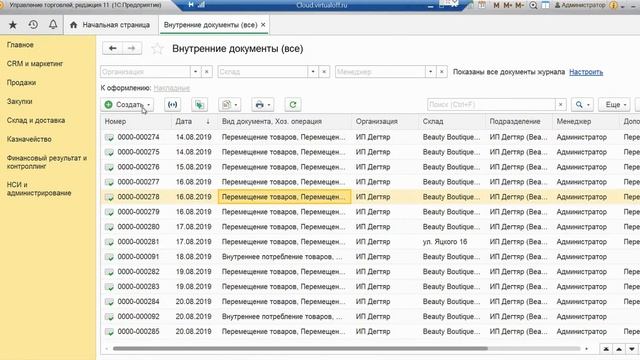
Task: Open the Продажи section
Action: pos(21,82)
